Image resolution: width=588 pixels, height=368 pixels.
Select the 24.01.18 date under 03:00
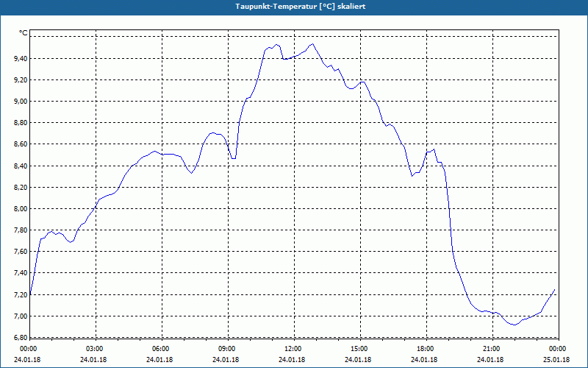click(x=93, y=359)
